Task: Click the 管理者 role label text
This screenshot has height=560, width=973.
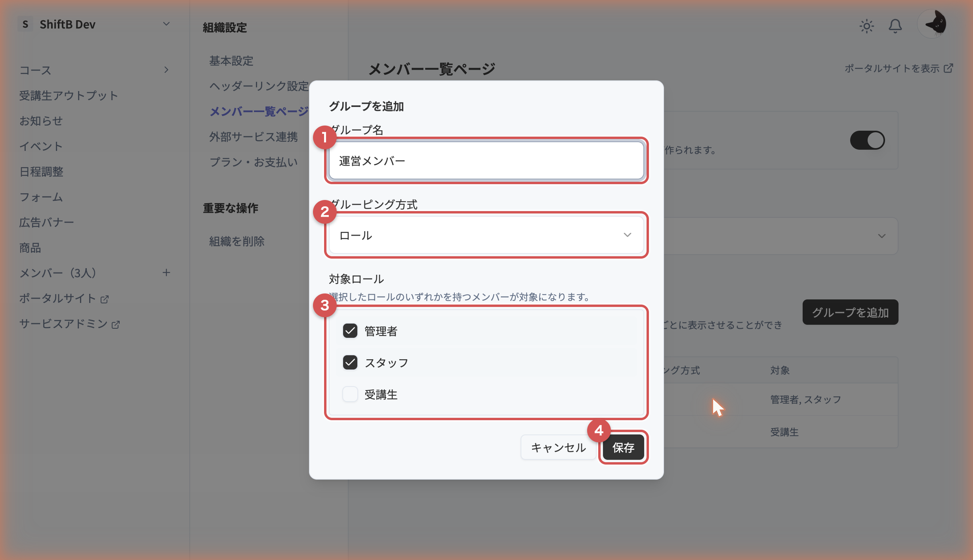Action: coord(381,331)
